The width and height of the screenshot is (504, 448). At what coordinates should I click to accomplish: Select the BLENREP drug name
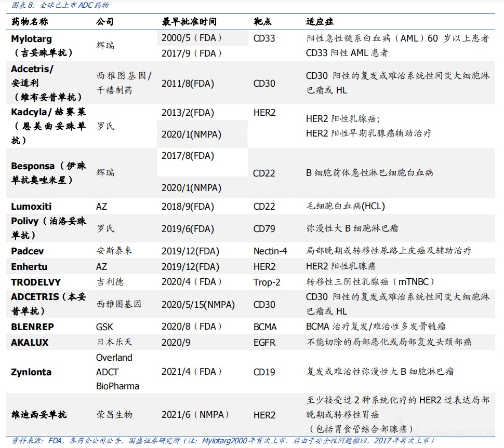click(x=32, y=327)
